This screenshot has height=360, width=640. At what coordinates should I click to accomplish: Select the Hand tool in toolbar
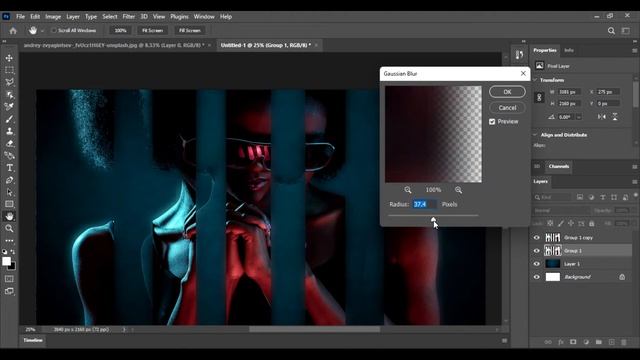click(9, 216)
